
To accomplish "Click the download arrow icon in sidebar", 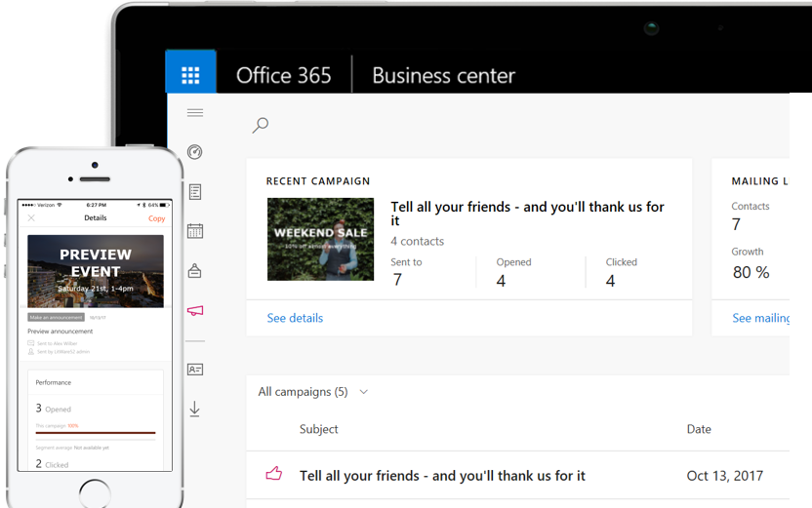I will pos(195,409).
